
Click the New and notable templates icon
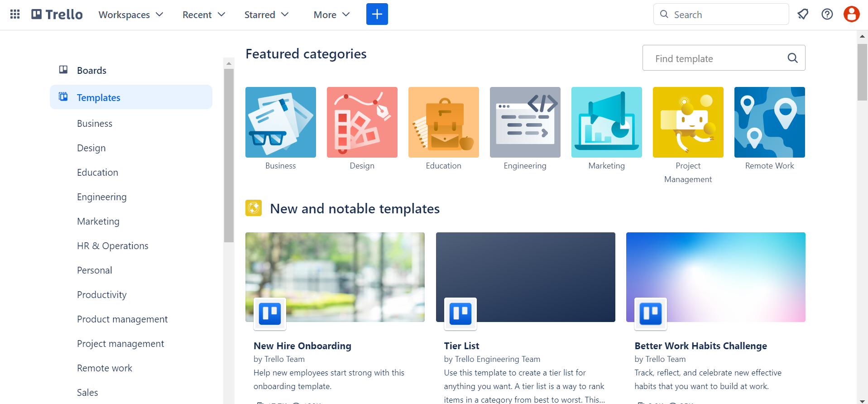click(x=254, y=208)
